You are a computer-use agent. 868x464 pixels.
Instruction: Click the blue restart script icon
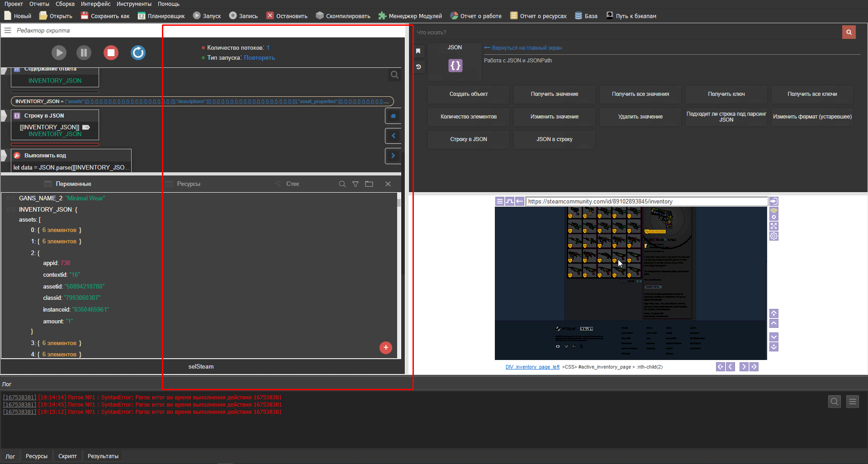pos(138,53)
